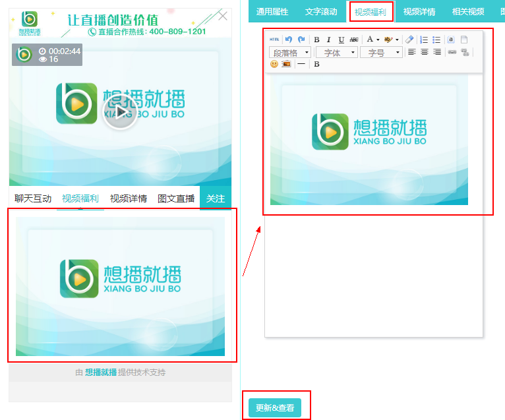
Task: Click the 想播就播 link in footer
Action: [x=101, y=373]
